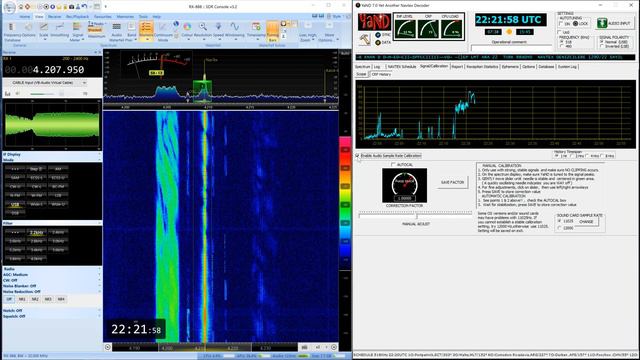This screenshot has height=360, width=640.
Task: Select CW-U demodulation mode
Action: tap(15, 187)
